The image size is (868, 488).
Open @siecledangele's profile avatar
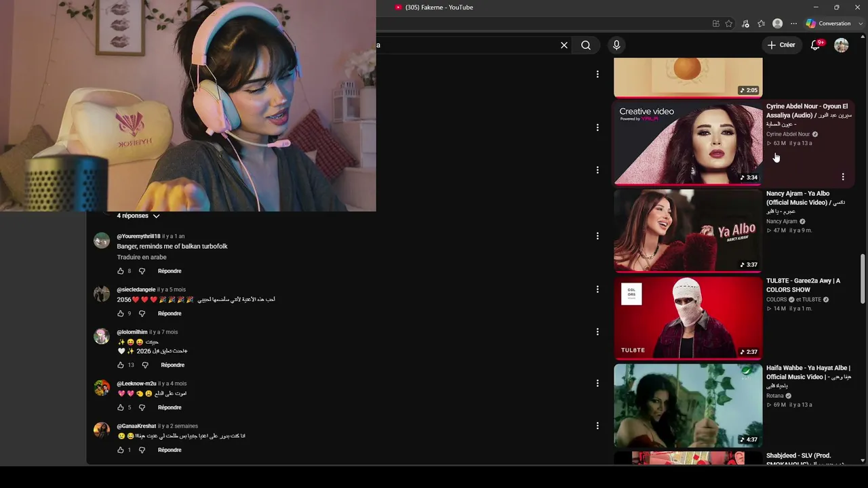102,293
